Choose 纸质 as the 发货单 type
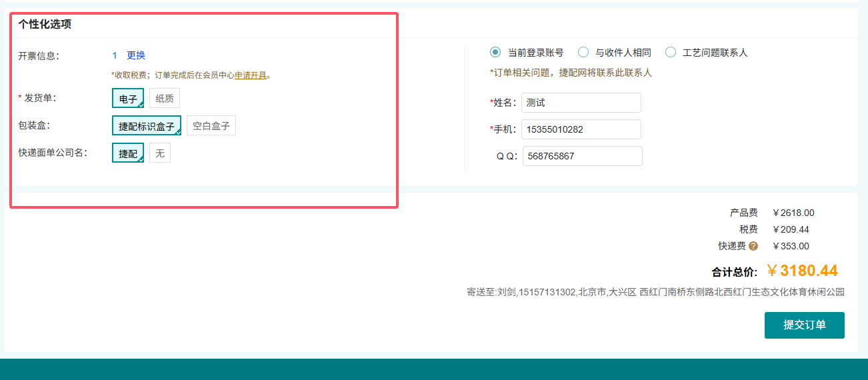Image resolution: width=868 pixels, height=380 pixels. pyautogui.click(x=165, y=99)
